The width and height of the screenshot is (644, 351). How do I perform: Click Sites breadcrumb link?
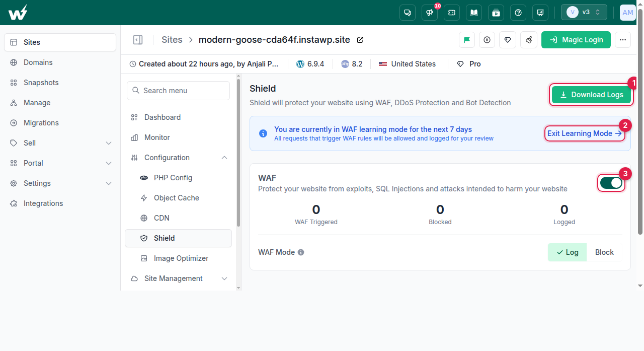172,40
